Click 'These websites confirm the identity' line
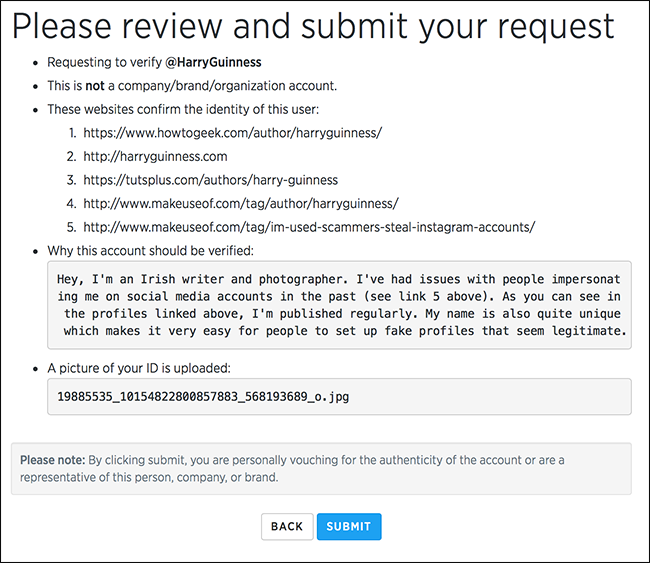 click(x=183, y=109)
